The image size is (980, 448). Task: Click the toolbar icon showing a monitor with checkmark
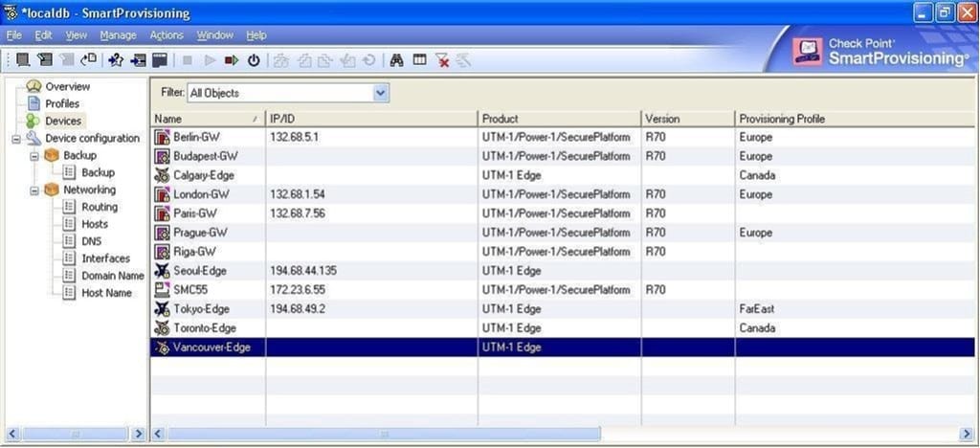click(x=44, y=60)
